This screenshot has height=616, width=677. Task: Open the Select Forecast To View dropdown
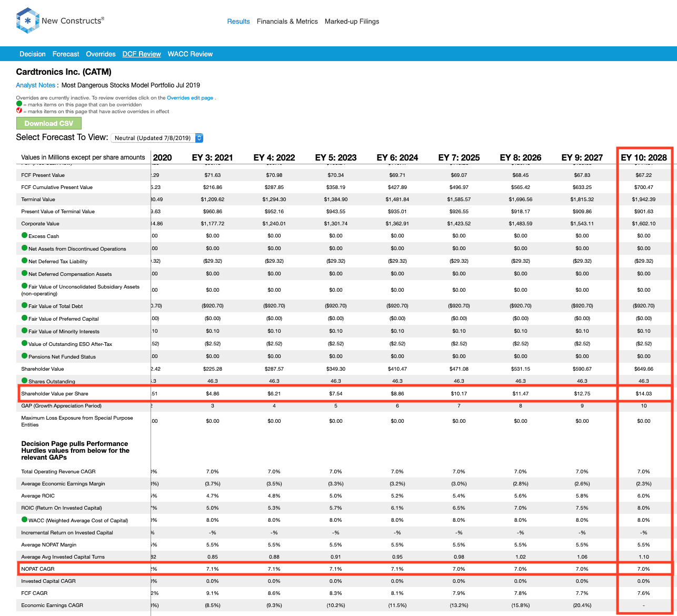coord(157,138)
